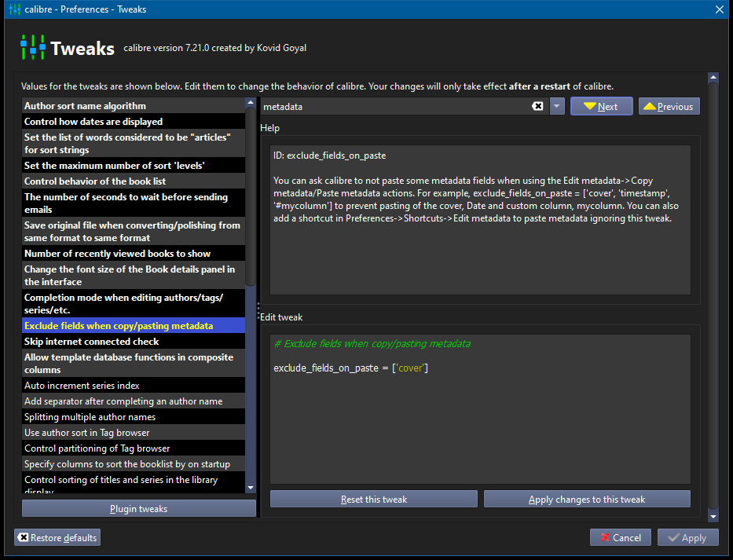Click the tweak ID help text

[329, 156]
